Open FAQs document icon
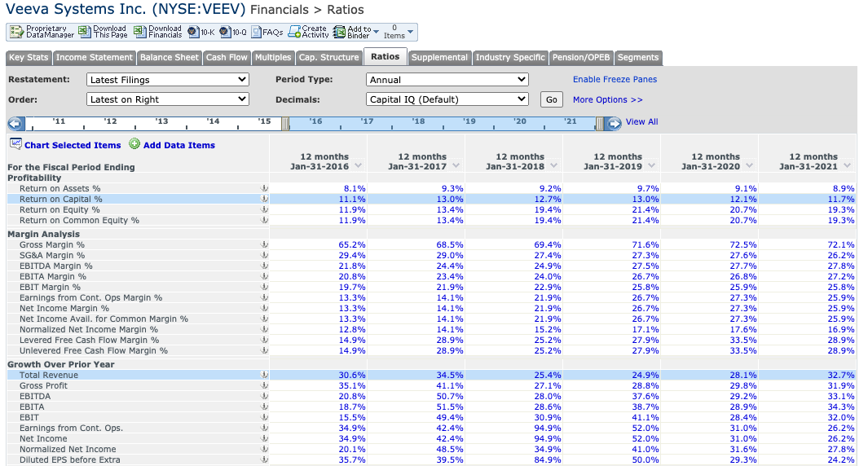Image resolution: width=868 pixels, height=466 pixels. (x=256, y=32)
